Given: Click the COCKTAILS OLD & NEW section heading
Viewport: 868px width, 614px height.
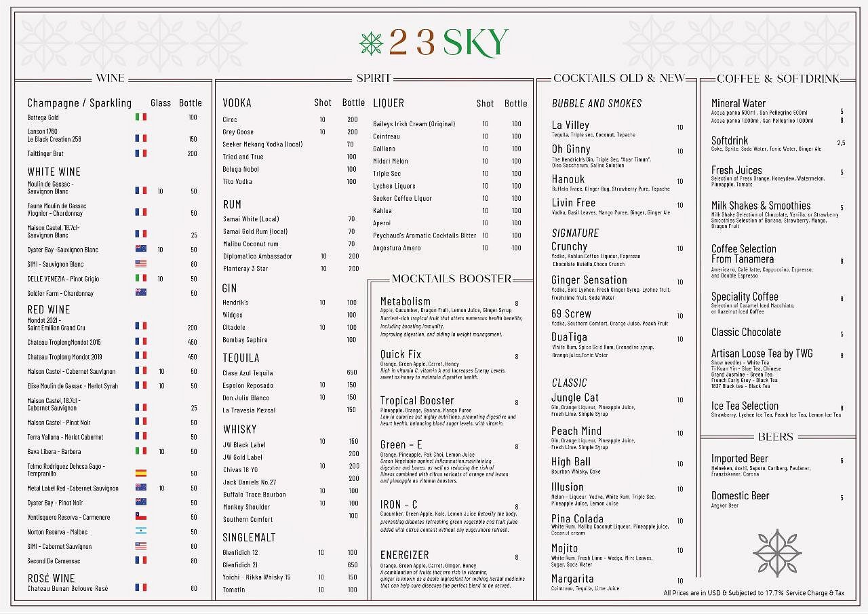Looking at the screenshot, I should (x=619, y=78).
